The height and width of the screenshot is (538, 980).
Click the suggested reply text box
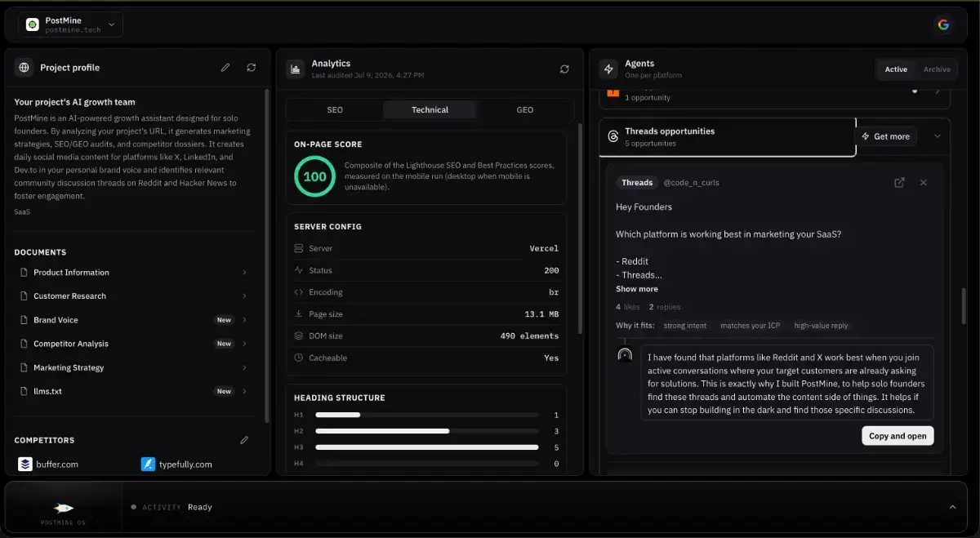pos(787,384)
